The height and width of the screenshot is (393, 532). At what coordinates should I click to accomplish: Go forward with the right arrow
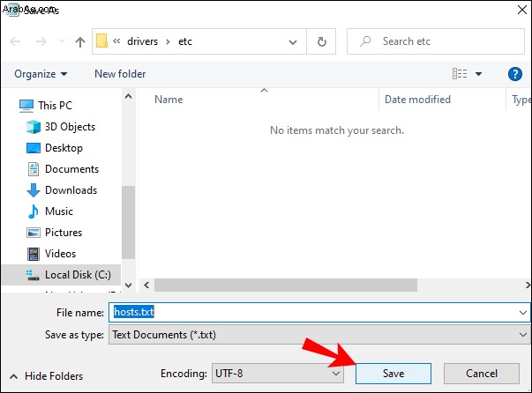tap(41, 41)
